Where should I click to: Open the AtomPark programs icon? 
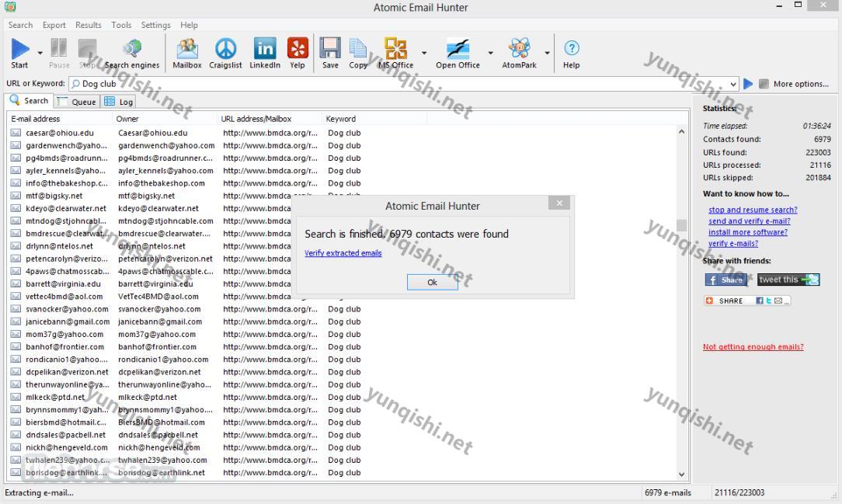point(520,53)
